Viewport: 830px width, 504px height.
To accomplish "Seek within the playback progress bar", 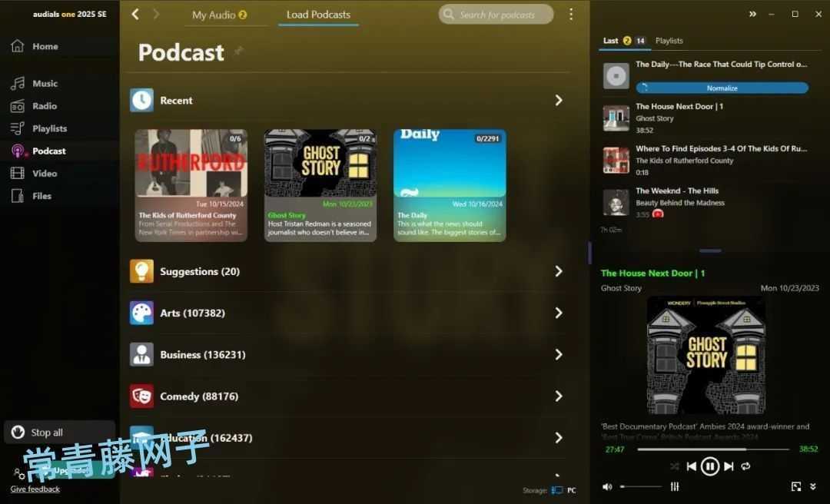I will tap(713, 449).
